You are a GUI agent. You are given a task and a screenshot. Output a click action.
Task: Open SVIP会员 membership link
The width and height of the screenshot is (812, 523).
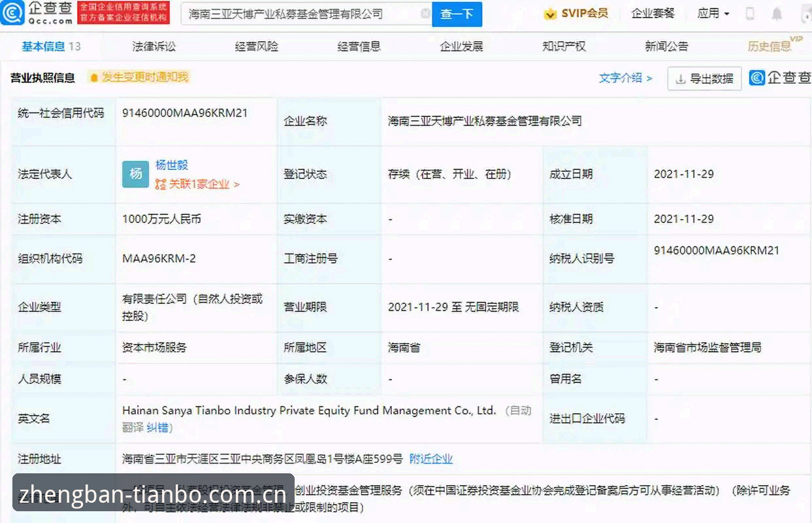[x=576, y=14]
